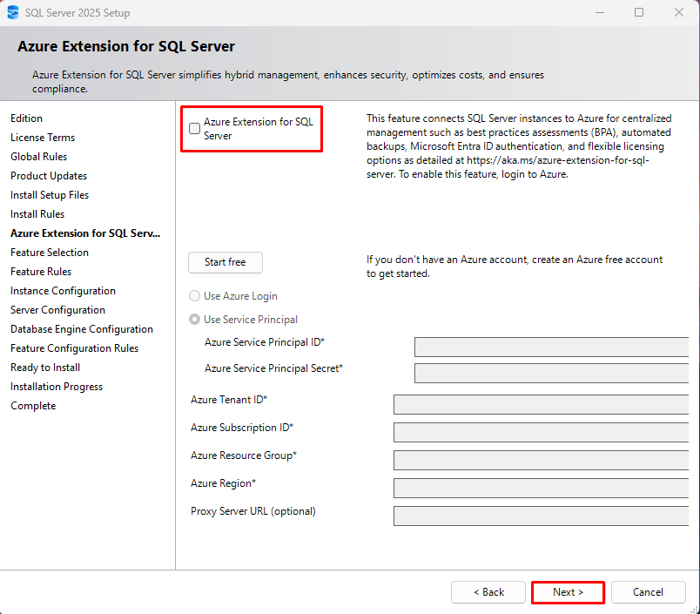
Task: Click the Azure Service Principal Secret field
Action: click(x=551, y=374)
